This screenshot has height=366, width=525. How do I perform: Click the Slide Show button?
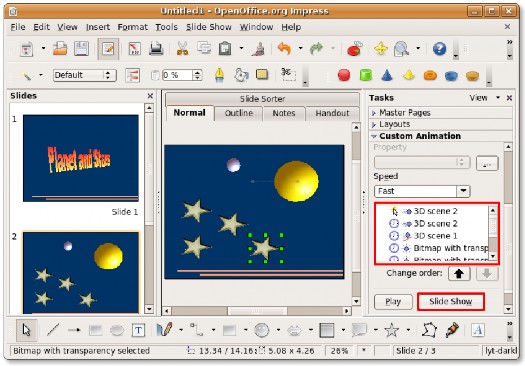click(451, 301)
